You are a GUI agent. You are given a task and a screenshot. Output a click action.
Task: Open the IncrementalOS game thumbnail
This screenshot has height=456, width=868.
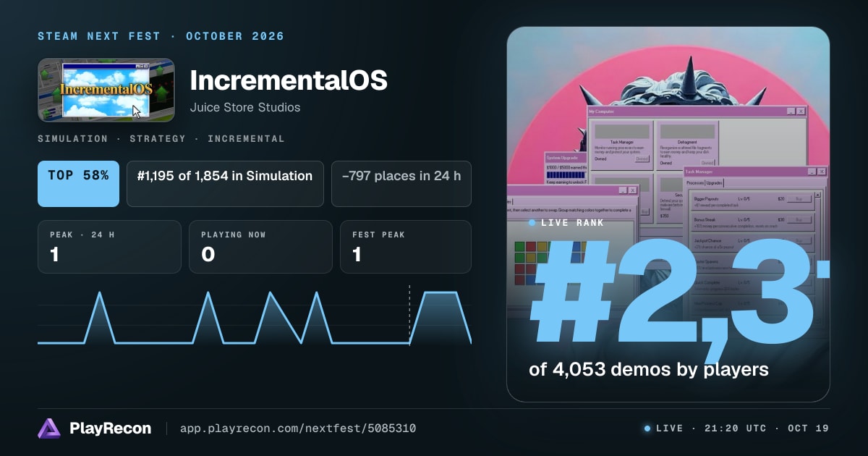(x=106, y=90)
